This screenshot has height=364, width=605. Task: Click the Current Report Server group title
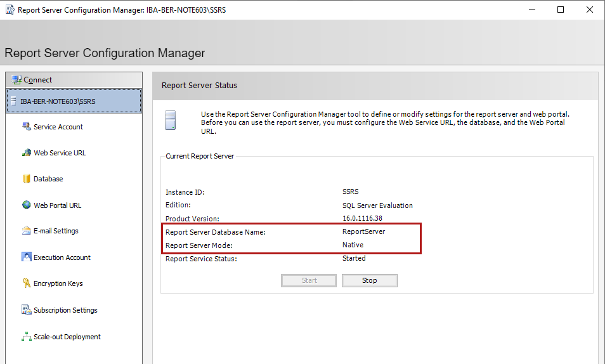200,156
